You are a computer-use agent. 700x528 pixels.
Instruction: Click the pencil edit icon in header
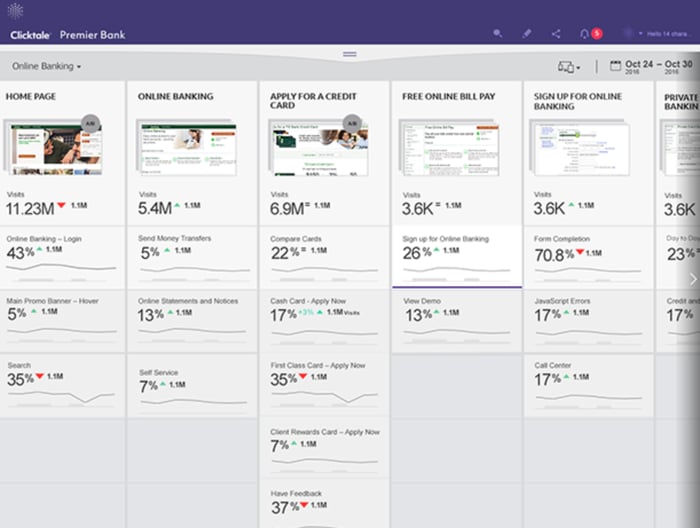527,34
